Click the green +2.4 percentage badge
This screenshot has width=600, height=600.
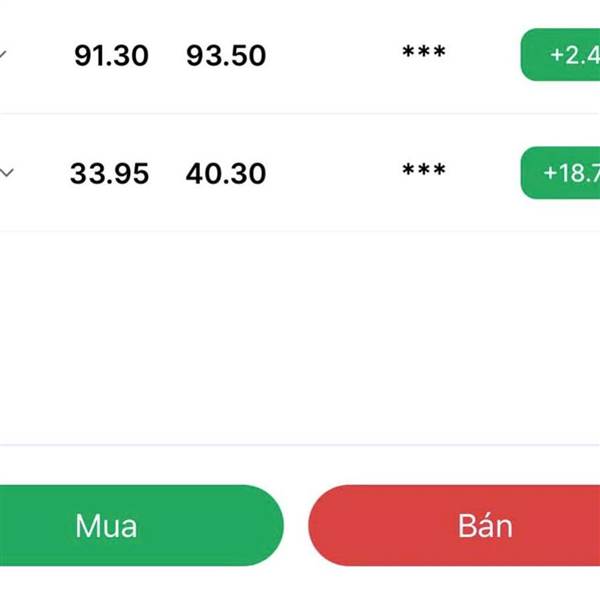(562, 55)
